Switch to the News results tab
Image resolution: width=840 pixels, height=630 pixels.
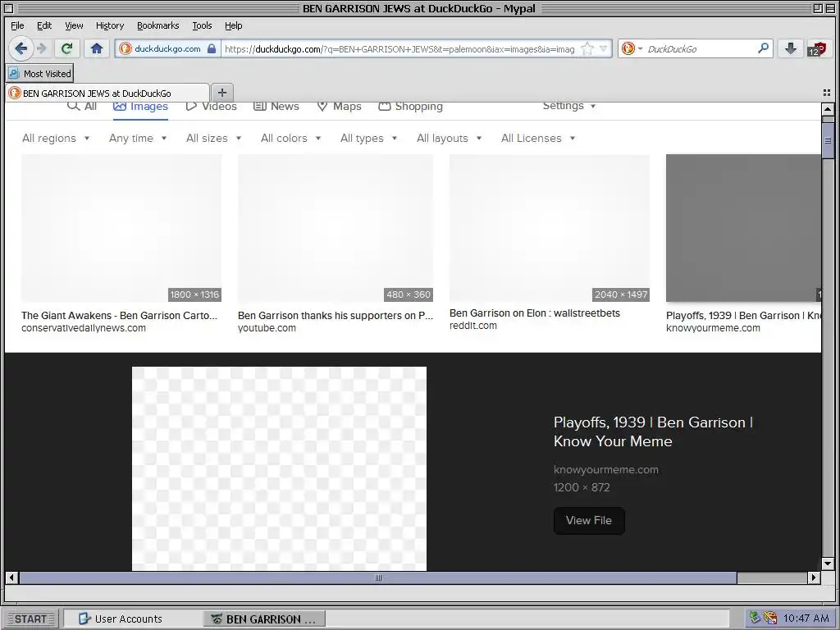(276, 106)
